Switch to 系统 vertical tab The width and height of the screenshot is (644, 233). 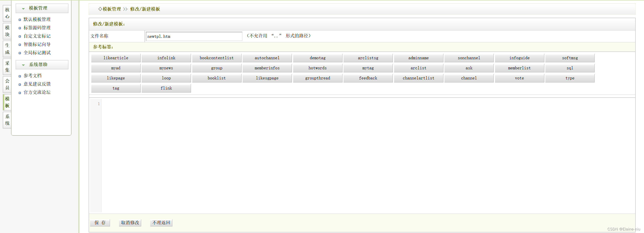[x=7, y=120]
